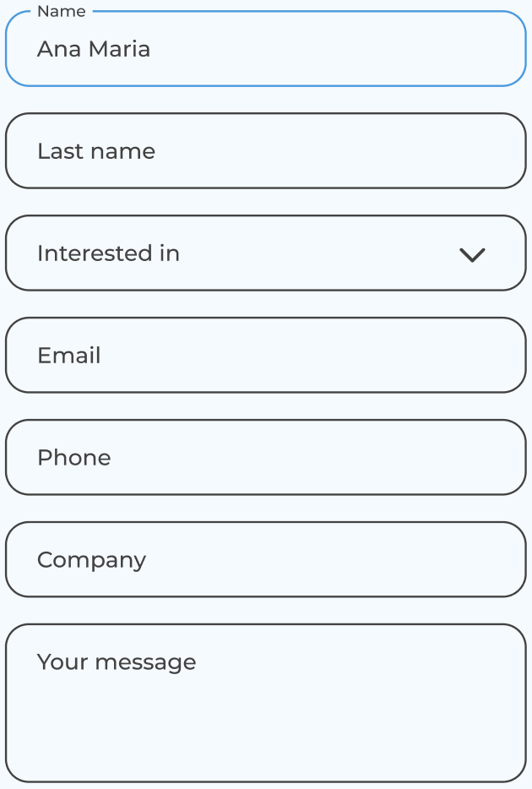Click the floating Name label
Screen dimensions: 532x789
point(62,12)
